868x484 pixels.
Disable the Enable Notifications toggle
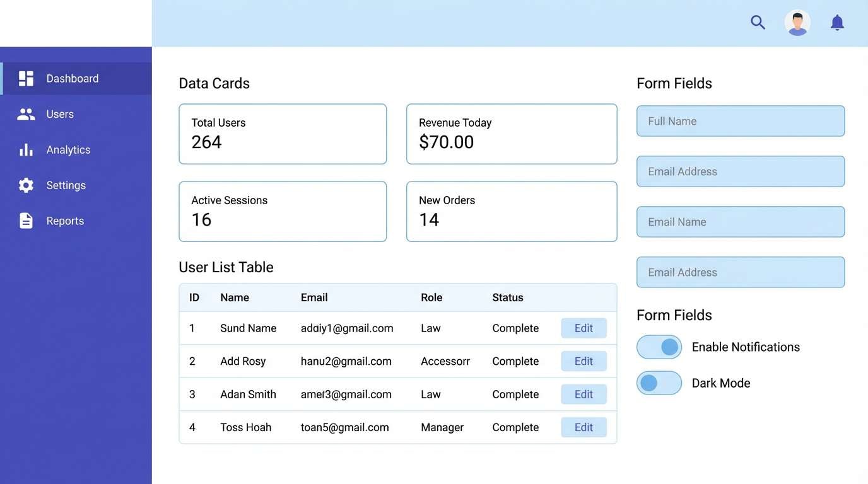click(659, 347)
